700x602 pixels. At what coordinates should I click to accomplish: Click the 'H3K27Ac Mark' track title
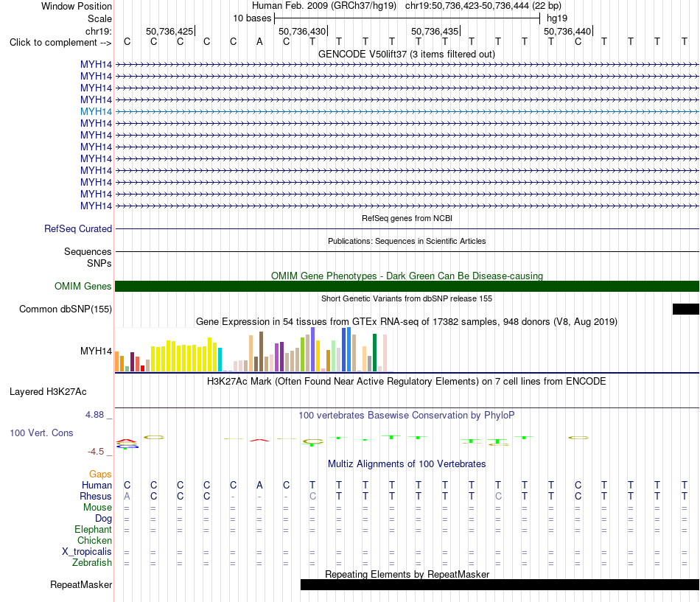[x=407, y=382]
